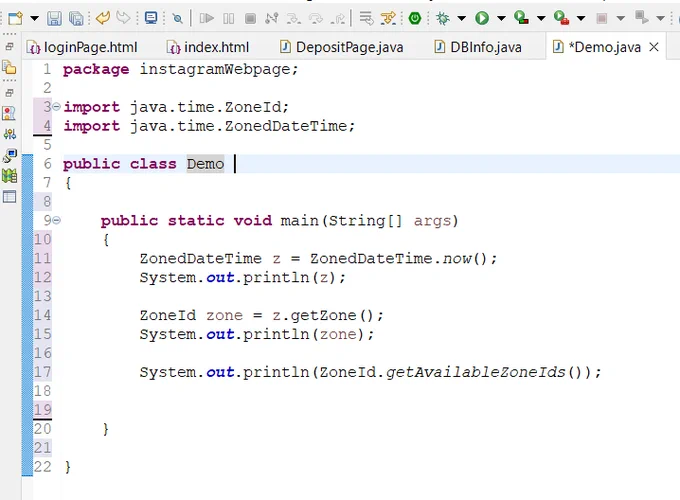Click the Step Over icon

316,18
